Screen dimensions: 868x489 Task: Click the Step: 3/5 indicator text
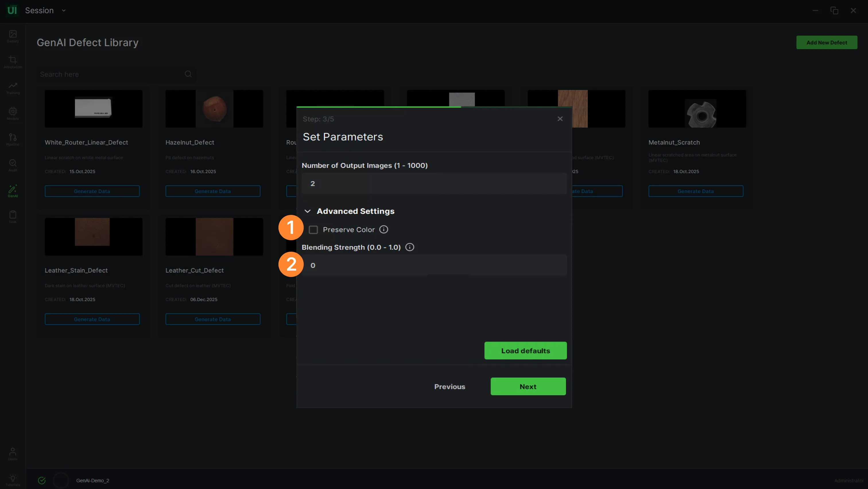pos(318,119)
